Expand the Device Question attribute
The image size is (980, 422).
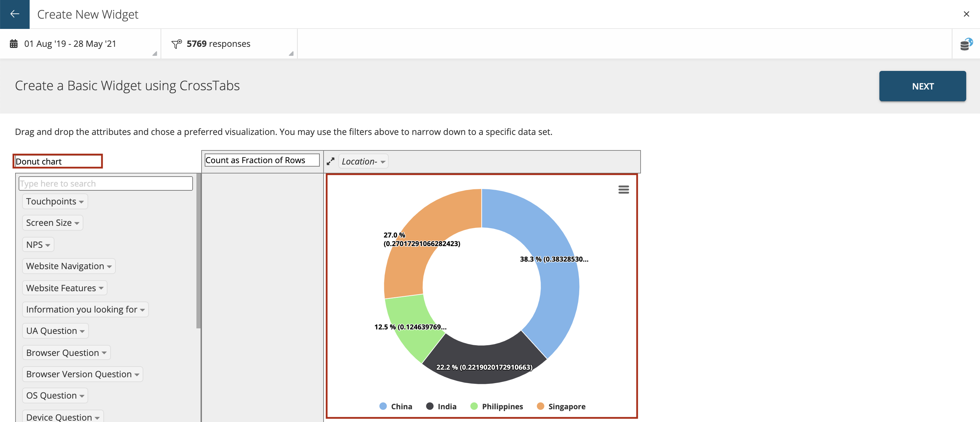pos(63,417)
